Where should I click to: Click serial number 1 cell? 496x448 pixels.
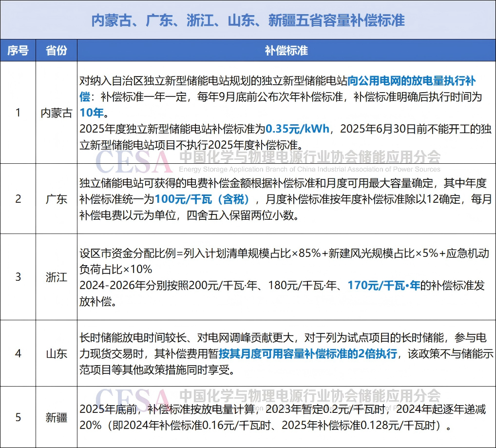click(18, 113)
